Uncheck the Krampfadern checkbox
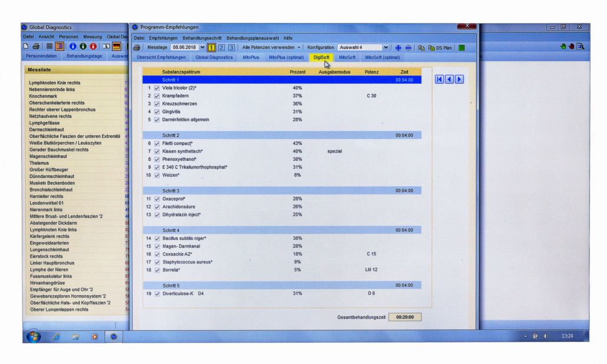The image size is (607, 364). tap(157, 96)
